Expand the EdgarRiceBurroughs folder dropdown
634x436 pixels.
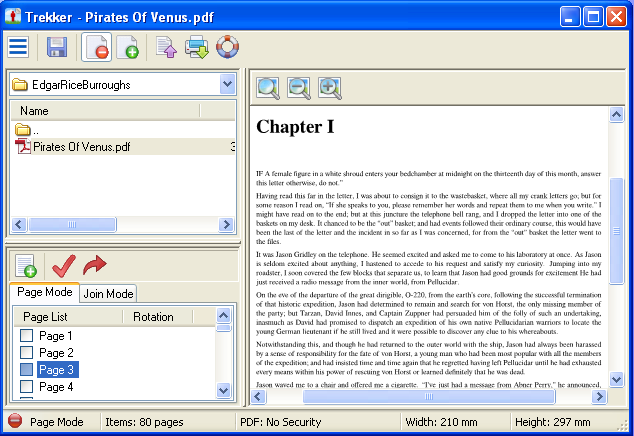(x=228, y=84)
